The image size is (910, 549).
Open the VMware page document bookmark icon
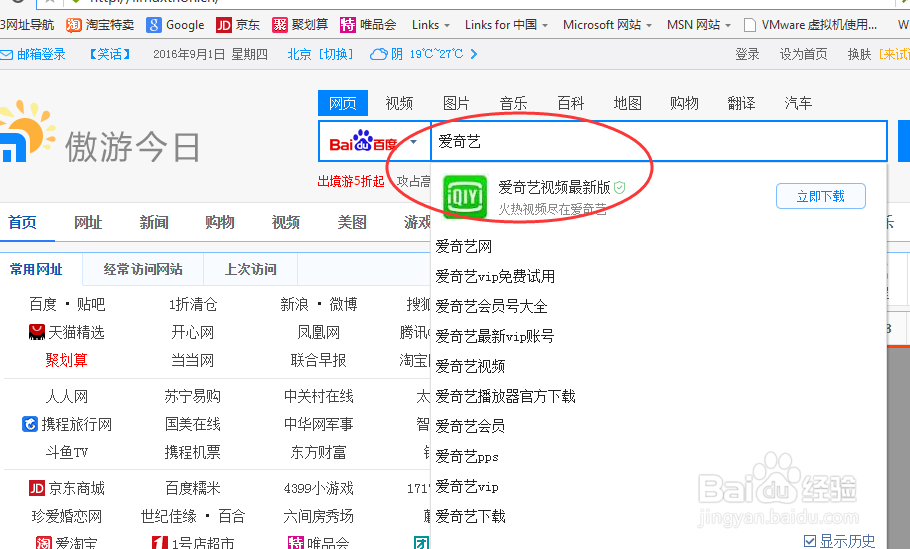point(750,25)
